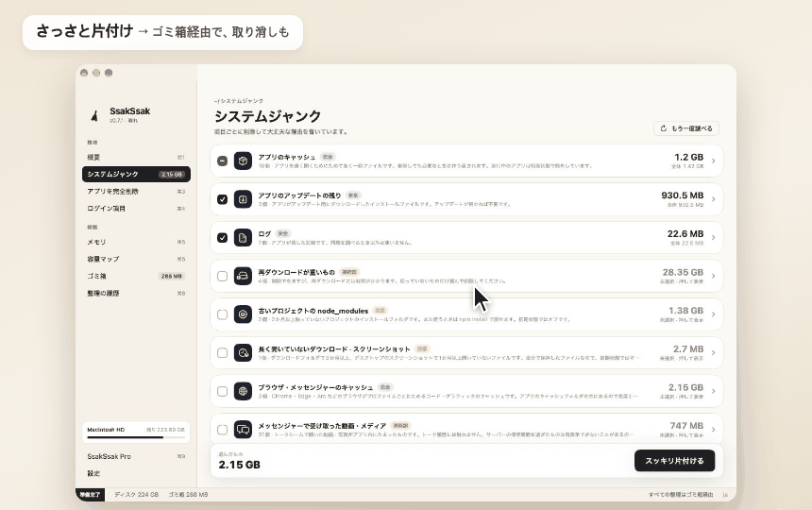Click the download icon for アプリのアップデートの残り

click(243, 199)
